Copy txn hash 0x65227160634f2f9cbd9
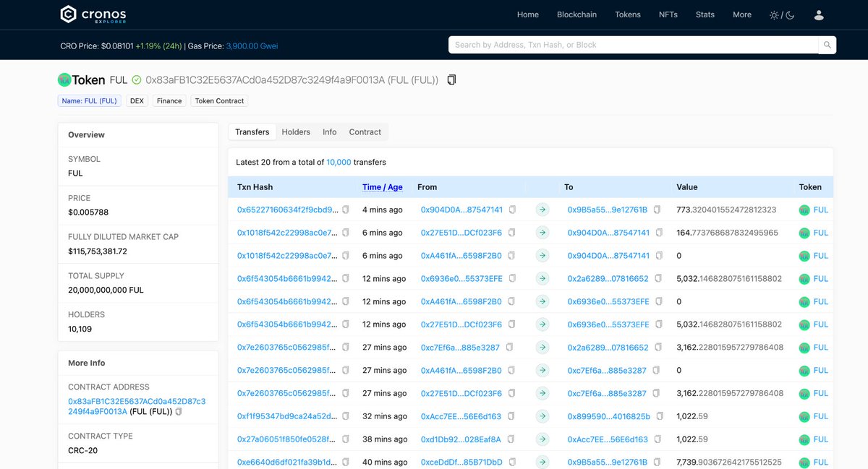 click(346, 210)
